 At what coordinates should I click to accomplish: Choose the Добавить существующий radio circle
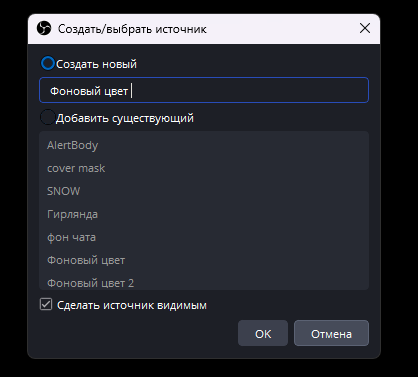click(47, 118)
